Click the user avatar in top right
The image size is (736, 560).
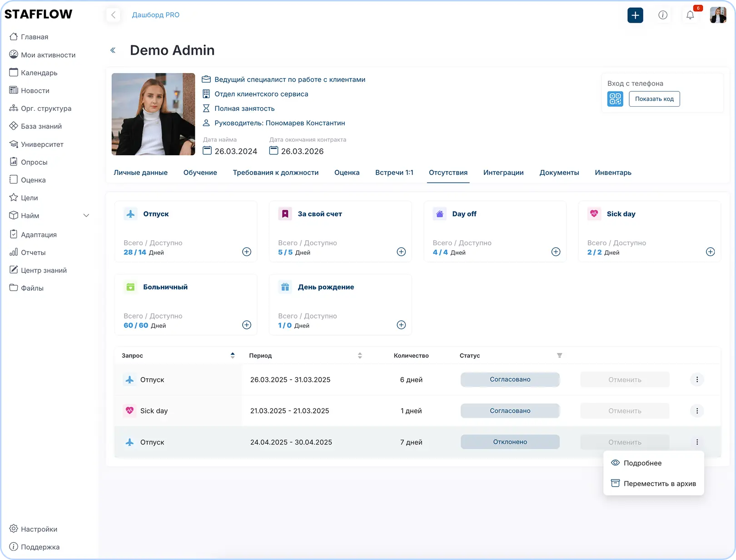(718, 15)
